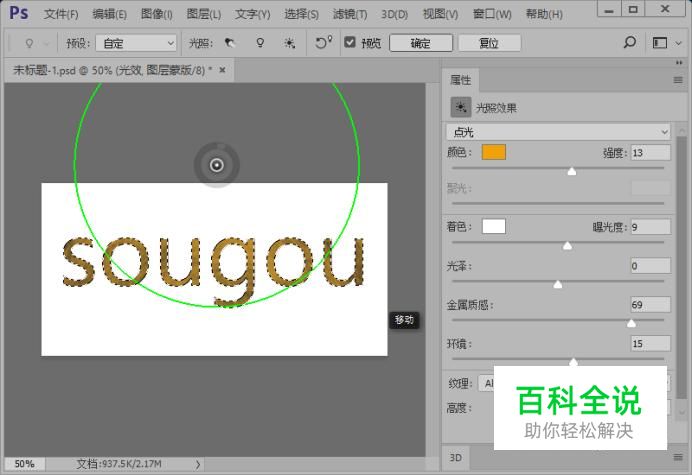
Task: Close the 未标题-1.psd document tab
Action: pos(222,70)
